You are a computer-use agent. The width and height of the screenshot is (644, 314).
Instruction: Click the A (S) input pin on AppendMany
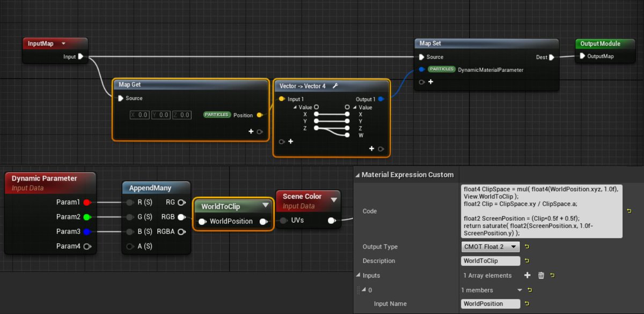(130, 246)
